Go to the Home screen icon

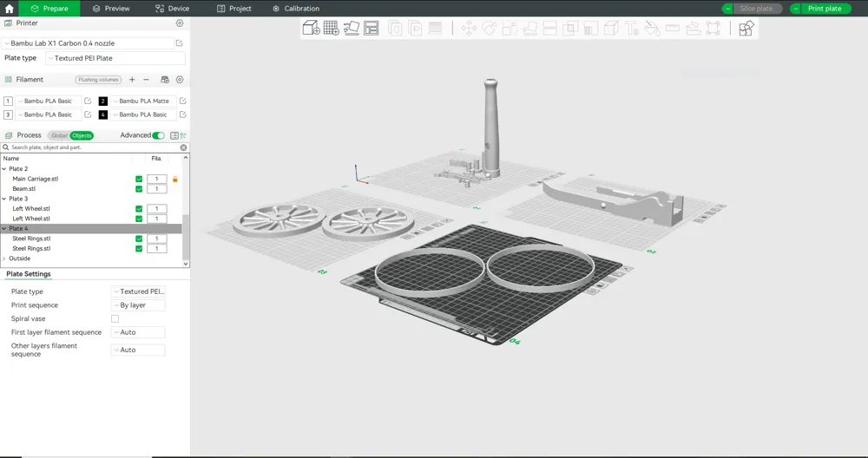click(x=9, y=9)
